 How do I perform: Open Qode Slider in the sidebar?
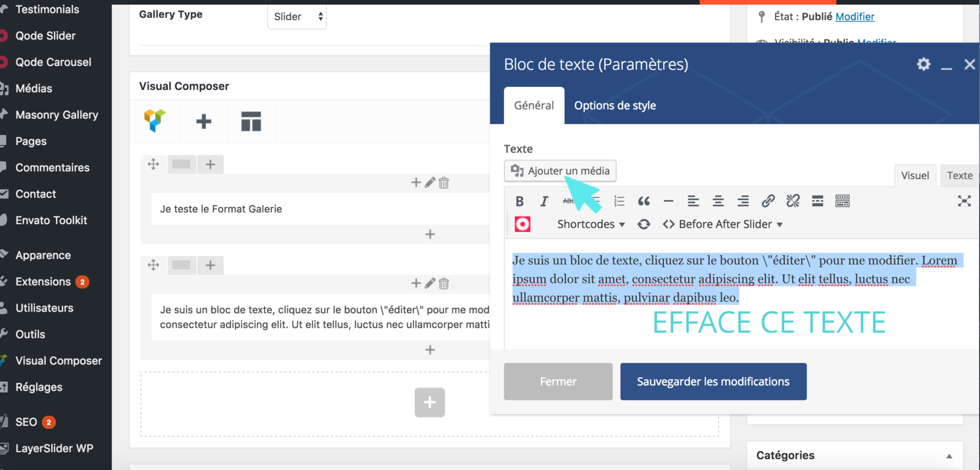tap(45, 35)
